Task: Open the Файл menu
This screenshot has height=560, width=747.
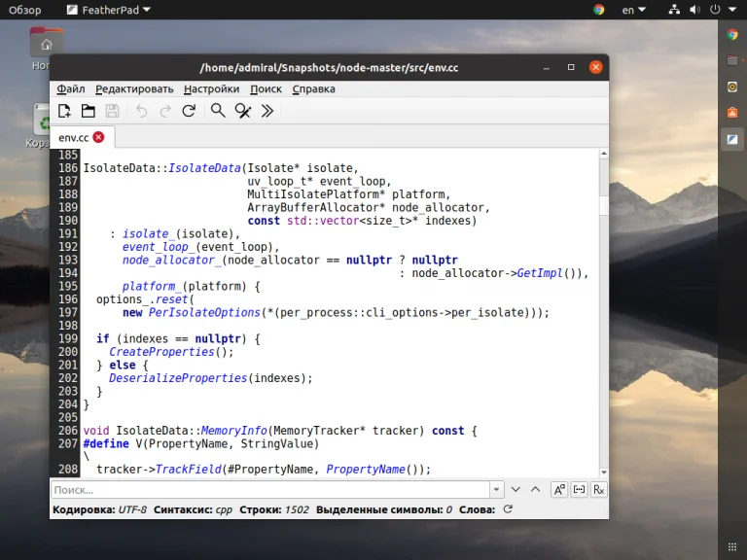Action: click(x=70, y=88)
